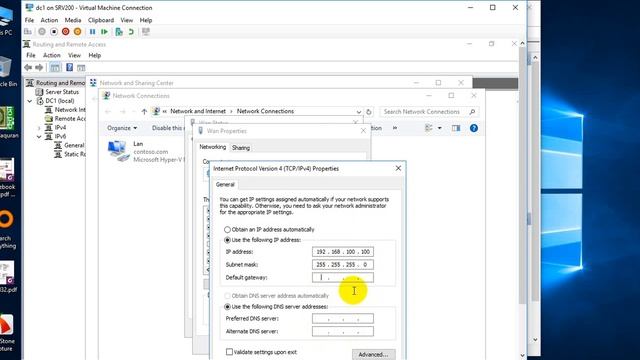Select General node under IPv6

[74, 145]
